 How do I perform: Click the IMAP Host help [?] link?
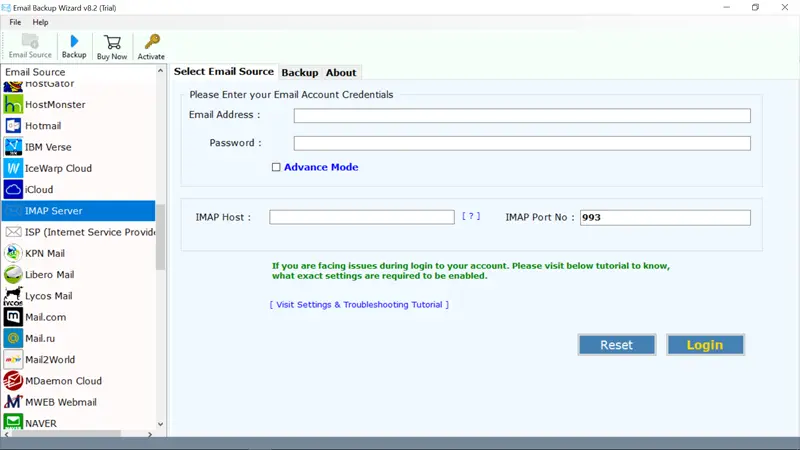tap(471, 216)
